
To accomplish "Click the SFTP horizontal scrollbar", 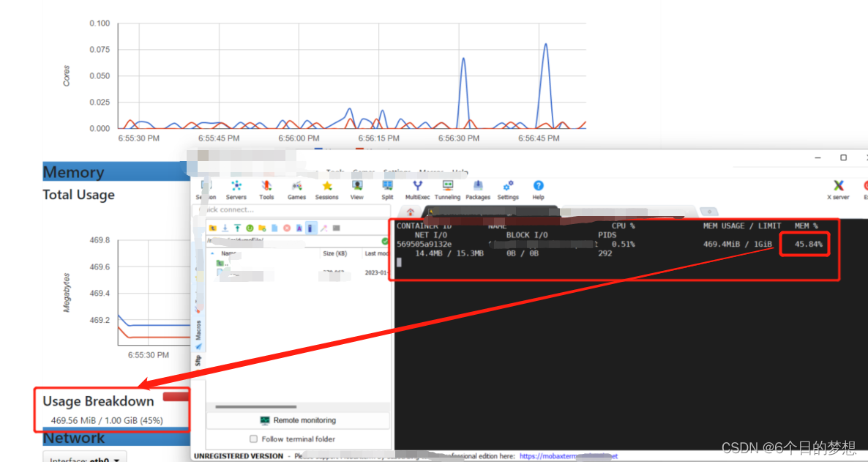I will click(255, 407).
